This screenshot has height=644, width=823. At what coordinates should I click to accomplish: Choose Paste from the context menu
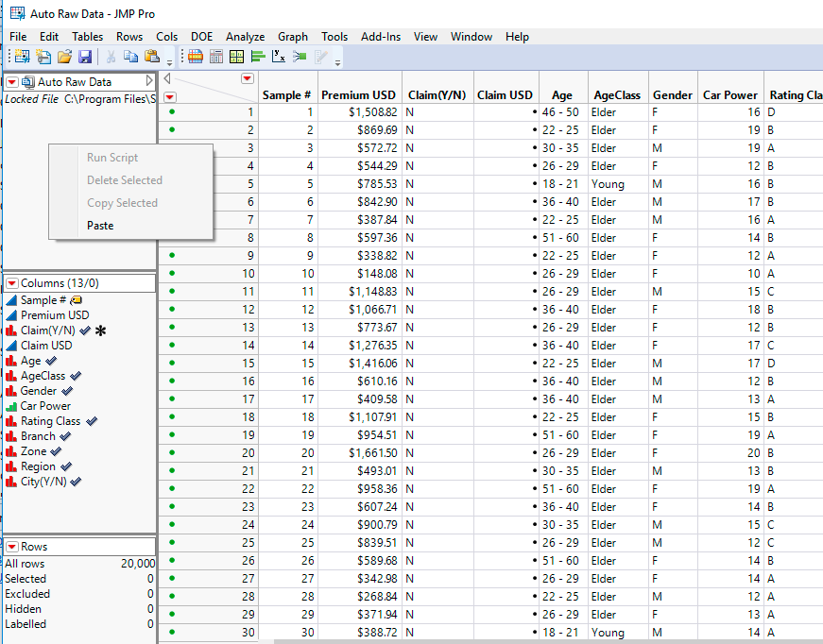[100, 226]
